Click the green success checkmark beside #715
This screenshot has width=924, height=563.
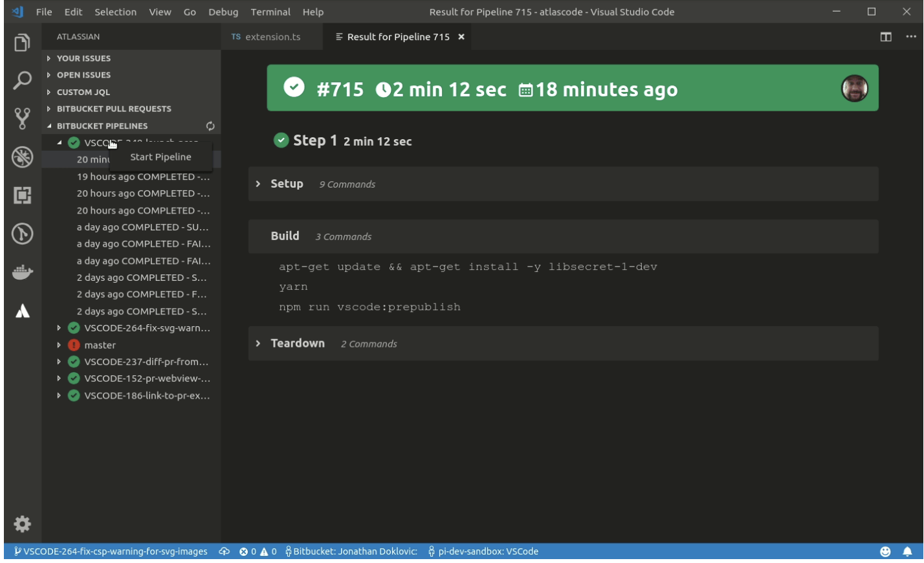tap(294, 87)
